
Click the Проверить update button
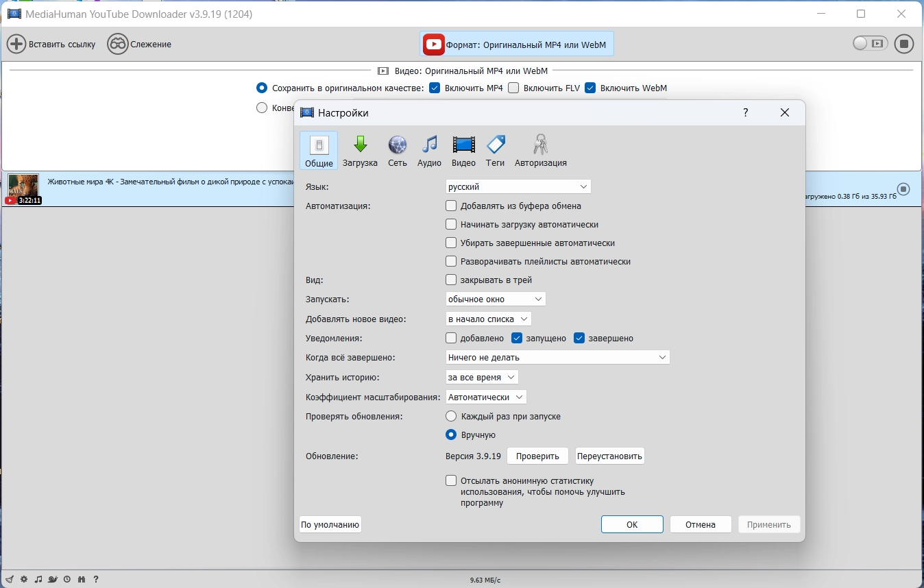pos(537,456)
